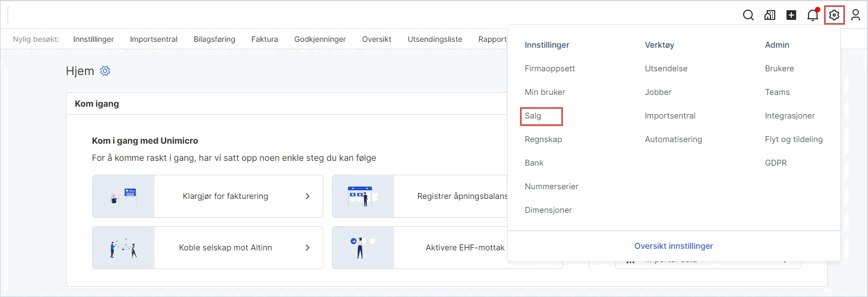This screenshot has height=297, width=868.
Task: Click the Koble selskap mot Altinn illustration
Action: (x=123, y=248)
